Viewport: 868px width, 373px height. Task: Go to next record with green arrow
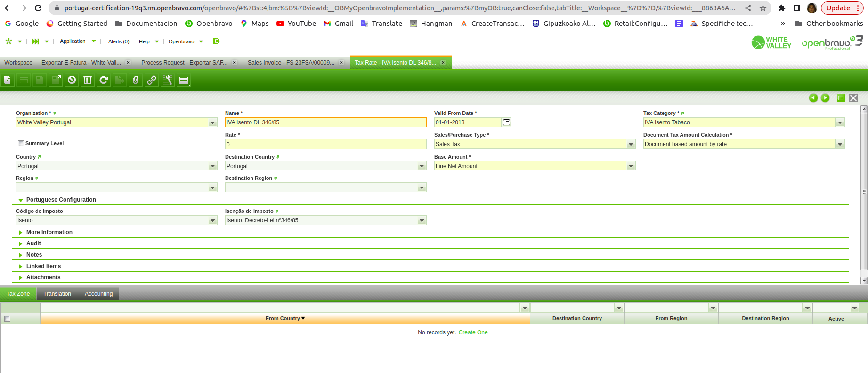(825, 98)
